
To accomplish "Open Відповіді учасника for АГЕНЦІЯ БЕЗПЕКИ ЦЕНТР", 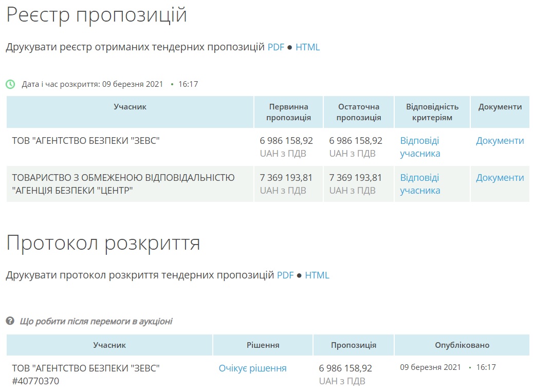I will coord(420,184).
